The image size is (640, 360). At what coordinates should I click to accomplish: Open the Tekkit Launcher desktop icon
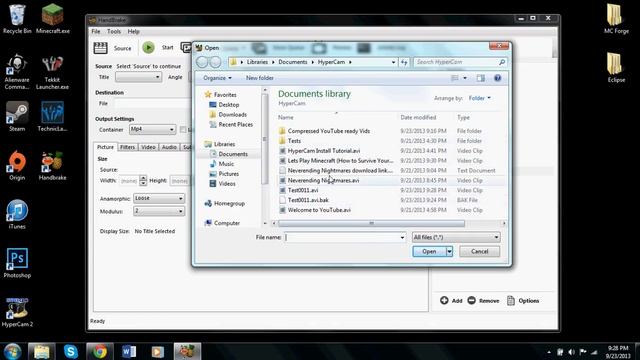pyautogui.click(x=52, y=71)
